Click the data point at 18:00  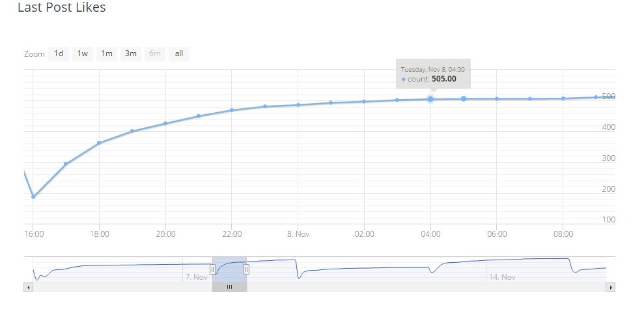coord(99,143)
